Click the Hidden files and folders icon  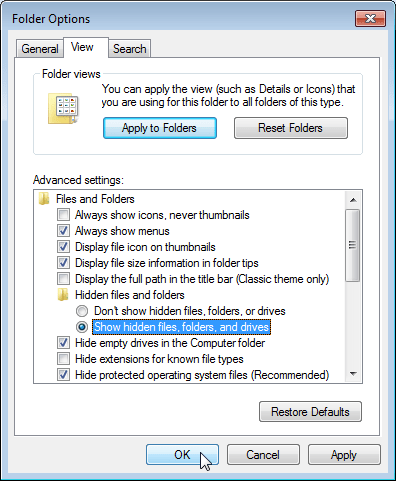tap(63, 295)
